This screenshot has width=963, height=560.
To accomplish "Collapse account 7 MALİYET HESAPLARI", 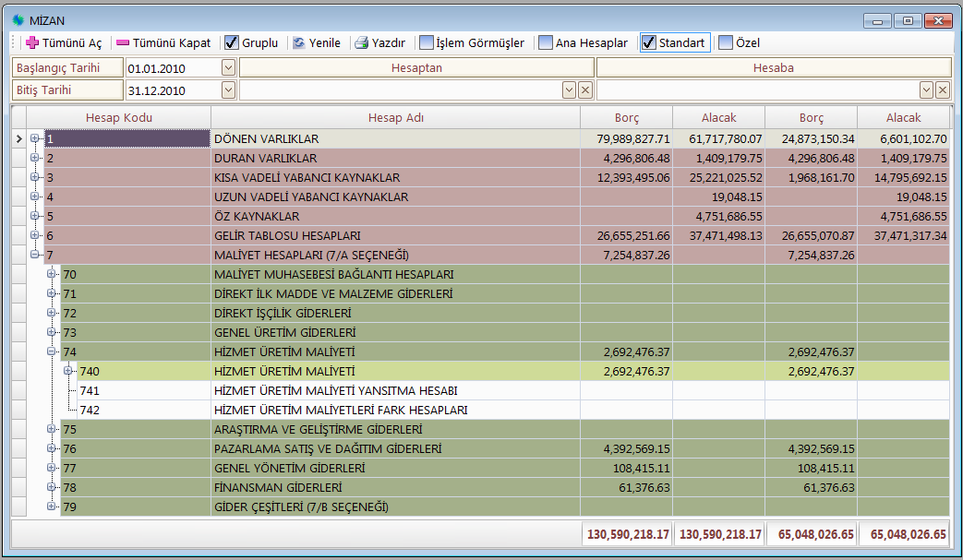I will pos(35,255).
